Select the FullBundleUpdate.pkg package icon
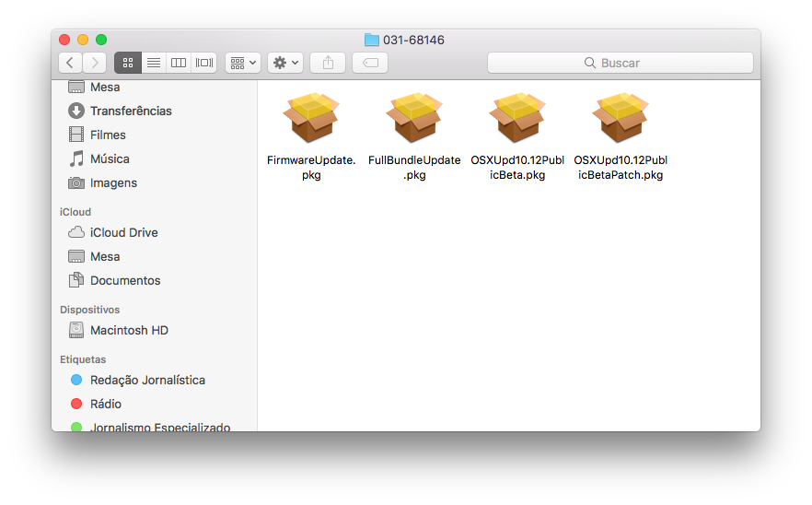This screenshot has height=505, width=812. pyautogui.click(x=414, y=117)
